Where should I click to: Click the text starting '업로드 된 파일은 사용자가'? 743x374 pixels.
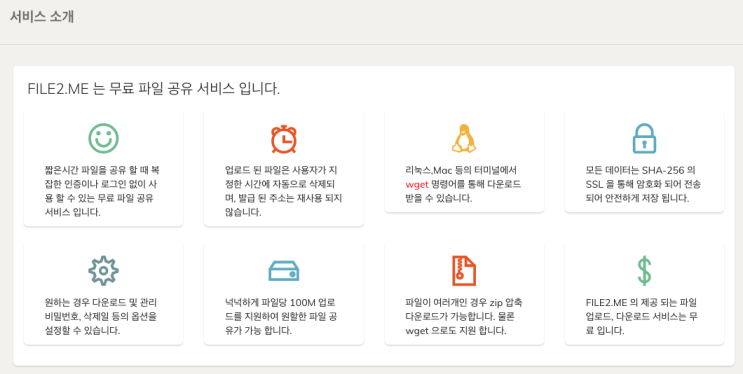click(284, 191)
